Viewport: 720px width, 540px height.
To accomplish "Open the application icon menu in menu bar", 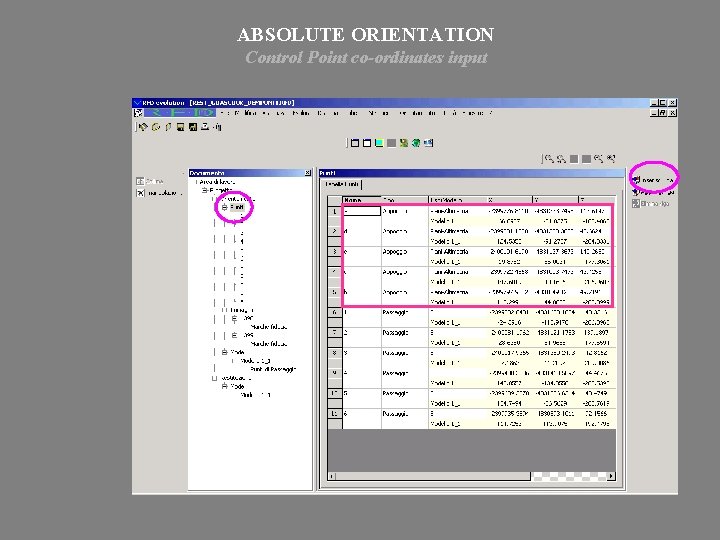I will (138, 112).
